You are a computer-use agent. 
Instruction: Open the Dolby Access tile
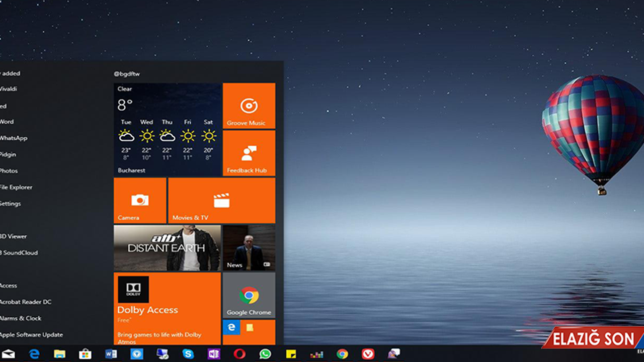click(x=166, y=307)
